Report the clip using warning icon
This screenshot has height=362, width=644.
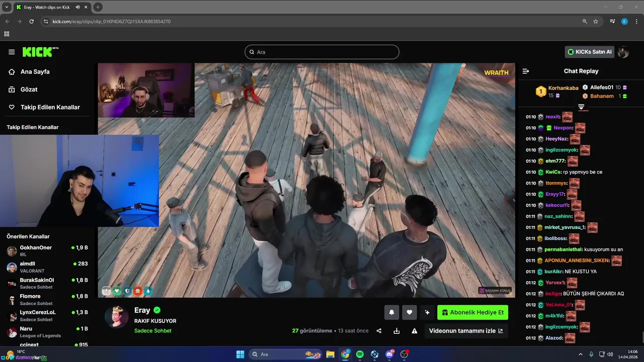(415, 331)
